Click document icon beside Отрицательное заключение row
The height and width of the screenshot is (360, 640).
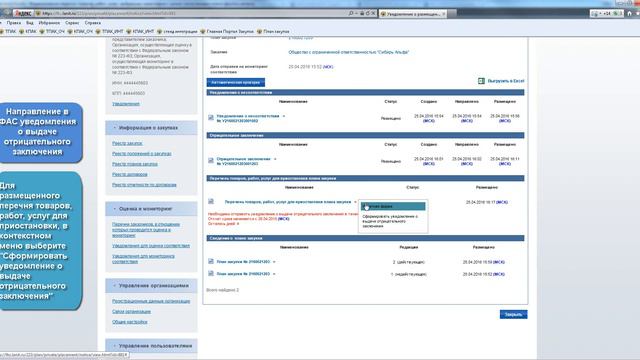[211, 160]
